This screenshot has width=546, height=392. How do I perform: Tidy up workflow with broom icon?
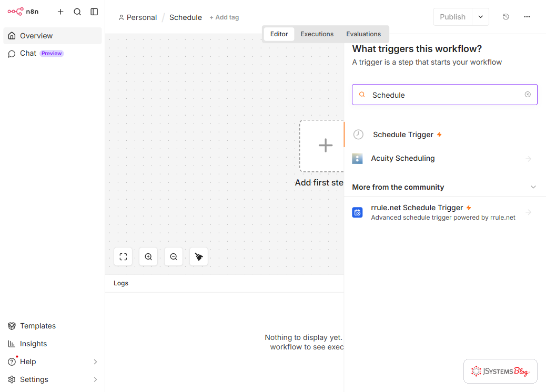[x=199, y=257]
